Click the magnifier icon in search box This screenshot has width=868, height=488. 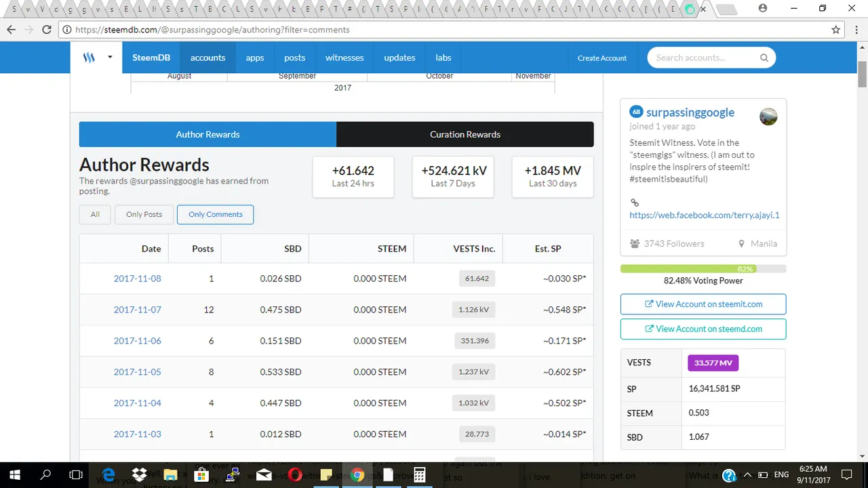pyautogui.click(x=764, y=58)
